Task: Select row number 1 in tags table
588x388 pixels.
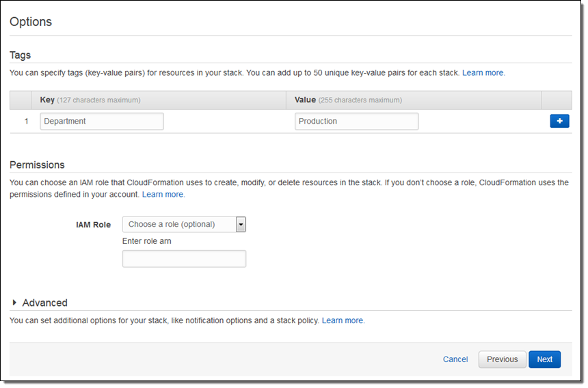Action: pos(27,122)
